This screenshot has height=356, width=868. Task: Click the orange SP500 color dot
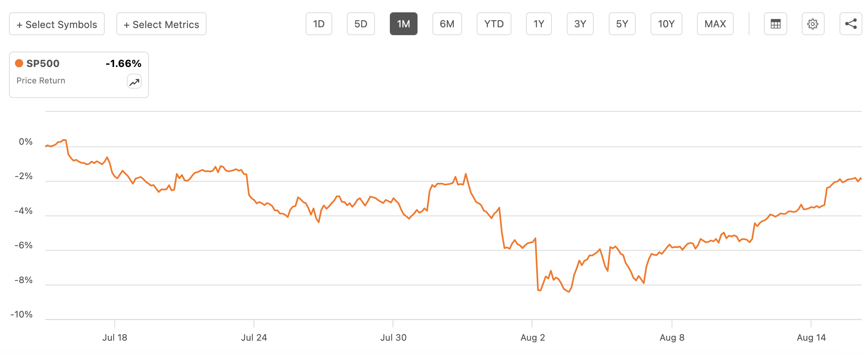pos(19,63)
